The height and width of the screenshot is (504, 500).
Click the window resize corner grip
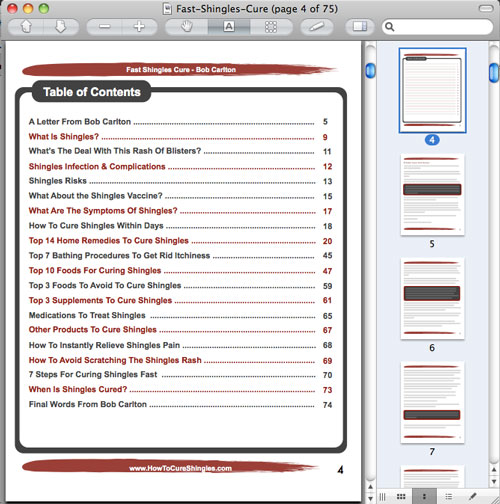[495, 498]
